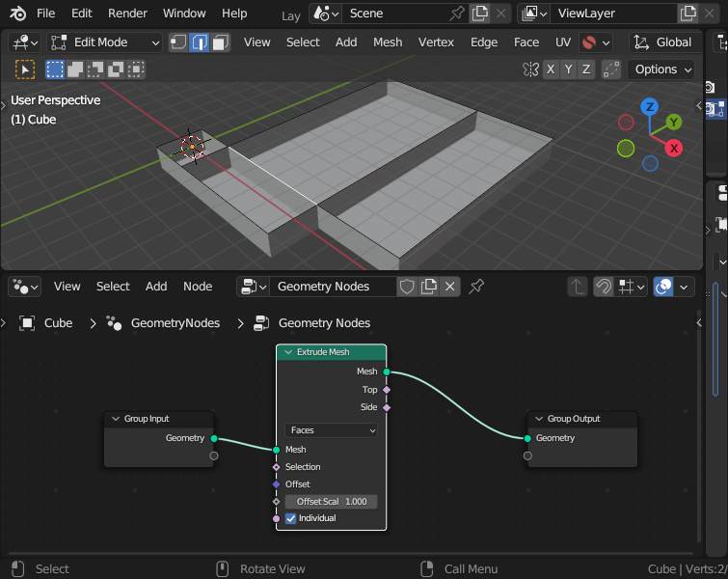Adjust the Offset Scale value slider
The width and height of the screenshot is (728, 579).
click(332, 502)
